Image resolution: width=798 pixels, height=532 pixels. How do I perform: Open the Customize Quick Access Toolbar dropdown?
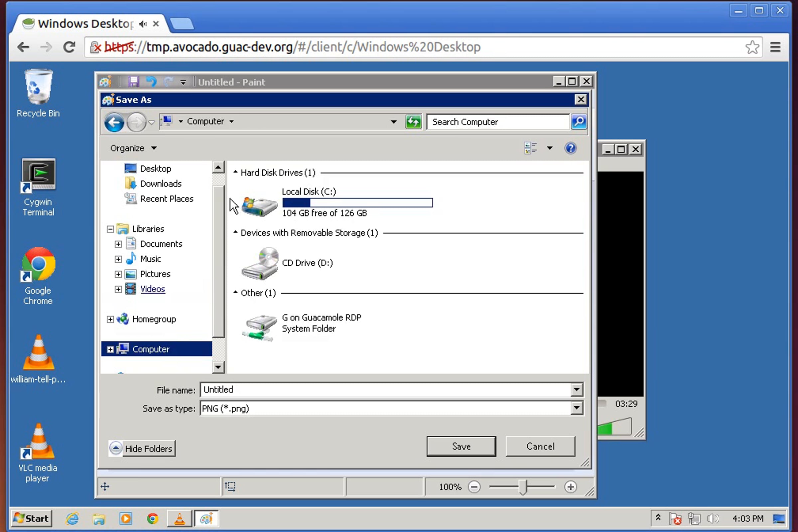[183, 82]
